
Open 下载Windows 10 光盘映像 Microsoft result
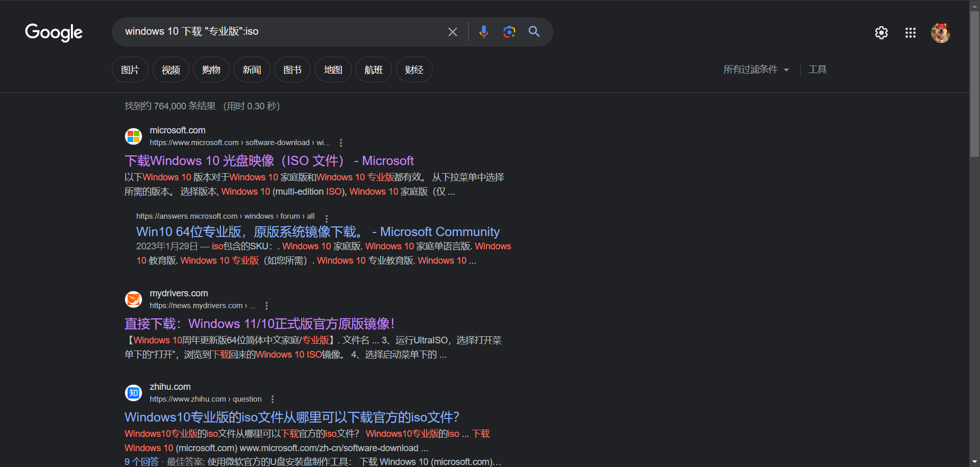point(269,161)
